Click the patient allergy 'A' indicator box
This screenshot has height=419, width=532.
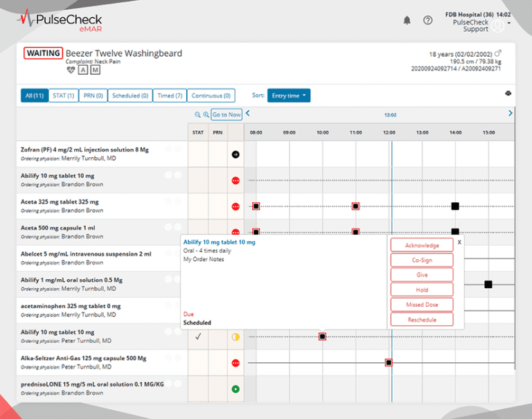click(83, 70)
